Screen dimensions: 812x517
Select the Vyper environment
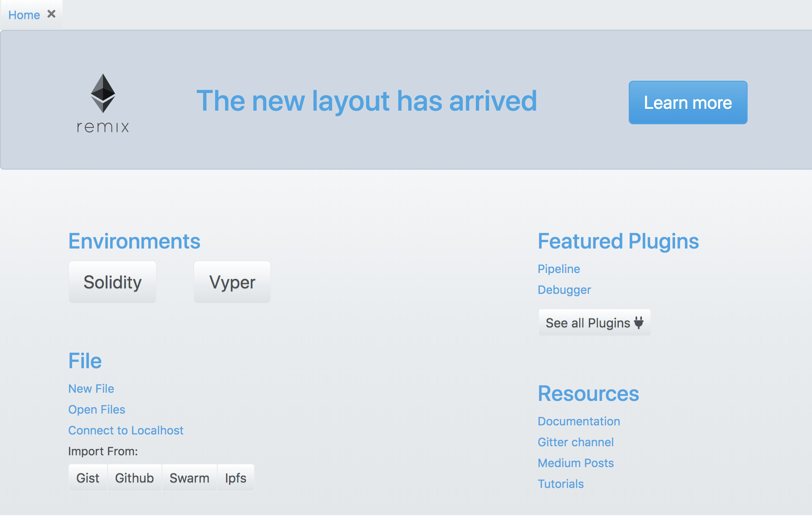tap(232, 282)
